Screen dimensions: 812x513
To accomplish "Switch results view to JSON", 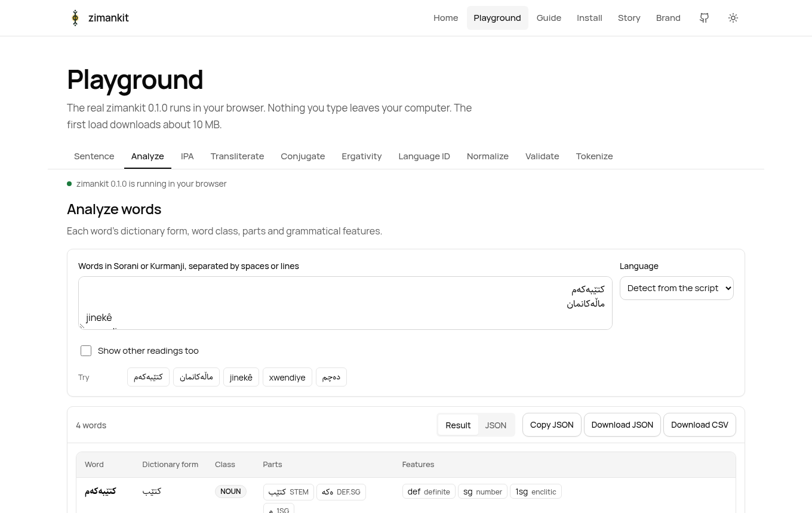I will (496, 425).
